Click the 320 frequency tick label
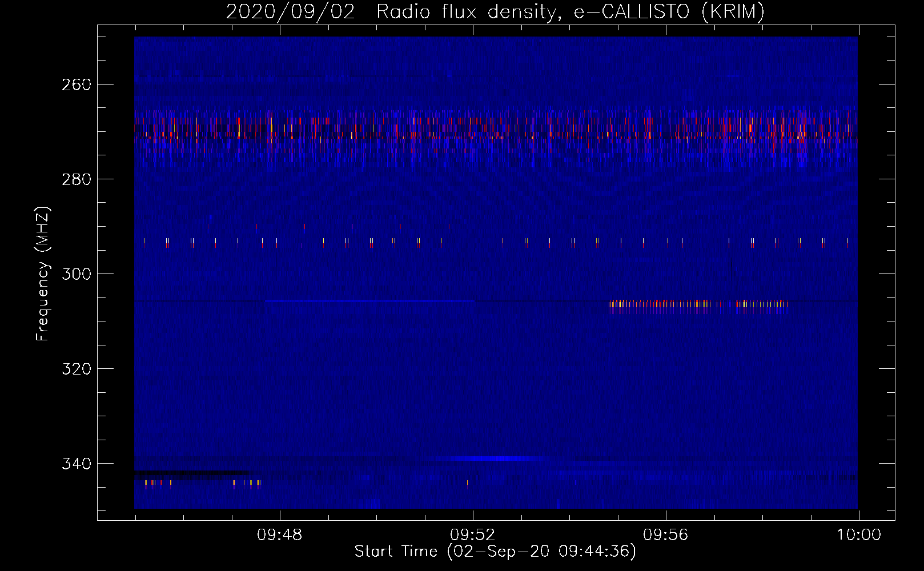 point(76,369)
